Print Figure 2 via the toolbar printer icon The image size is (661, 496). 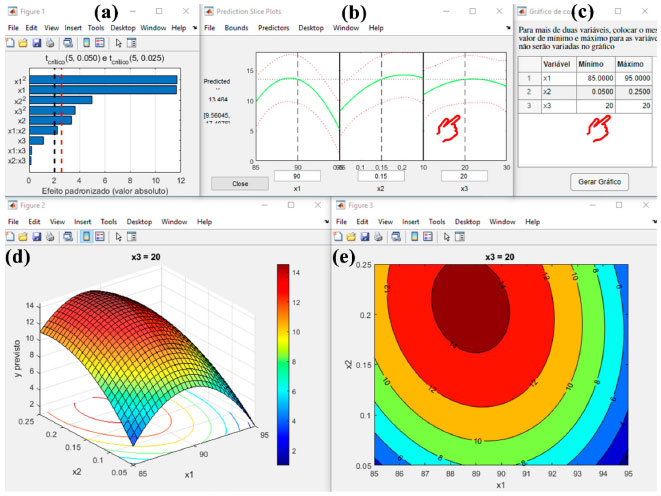tap(50, 236)
